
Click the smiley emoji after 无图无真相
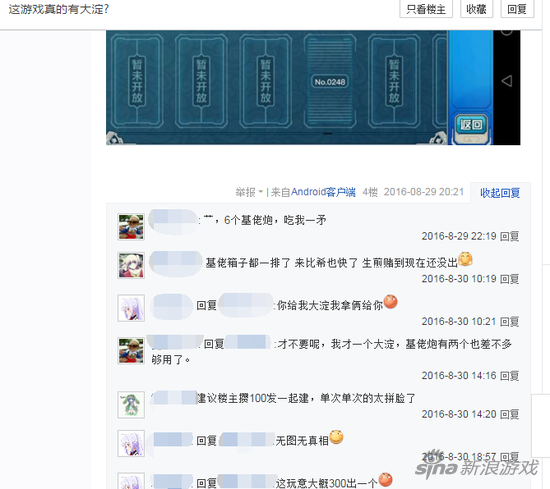point(336,437)
